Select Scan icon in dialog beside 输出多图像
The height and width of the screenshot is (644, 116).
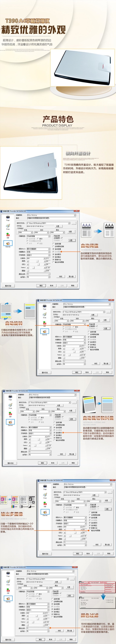pyautogui.click(x=45, y=495)
